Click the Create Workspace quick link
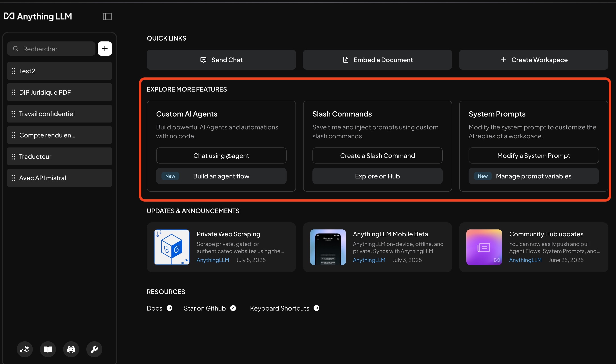Viewport: 616px width, 364px height. click(534, 60)
